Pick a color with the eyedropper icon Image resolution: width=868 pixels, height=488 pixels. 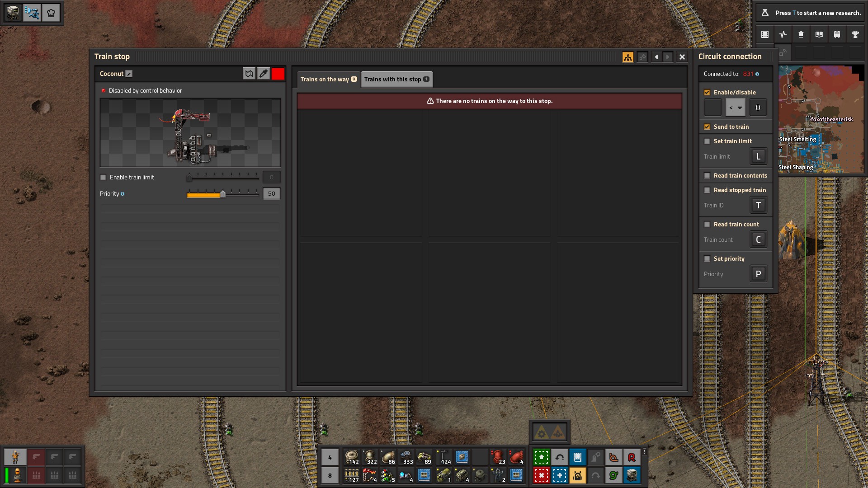point(264,74)
